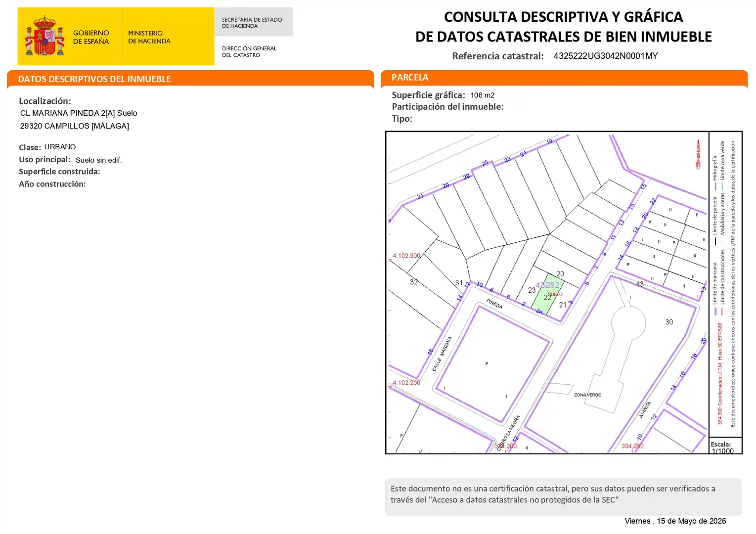
Task: Click the 'Superficie gráfica:' label
Action: point(428,95)
